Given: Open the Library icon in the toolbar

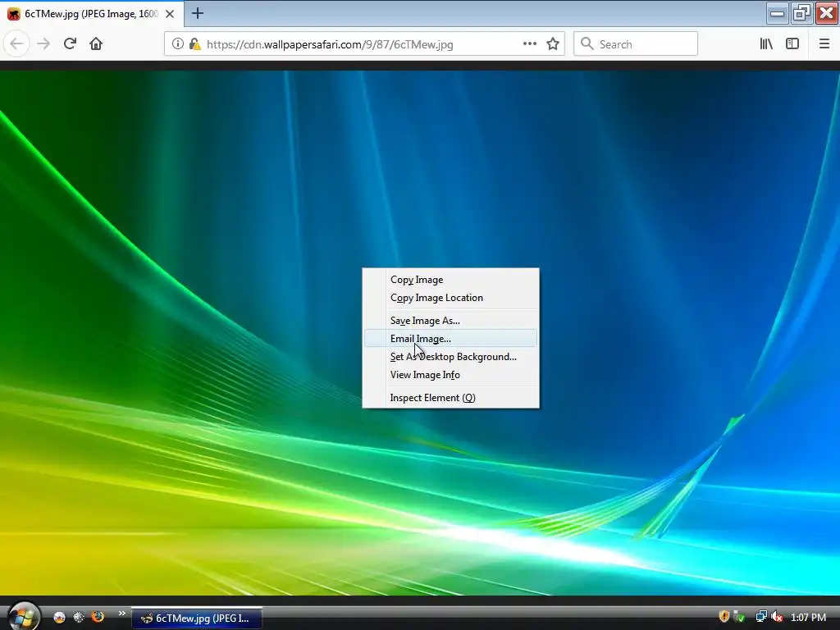Looking at the screenshot, I should [766, 44].
